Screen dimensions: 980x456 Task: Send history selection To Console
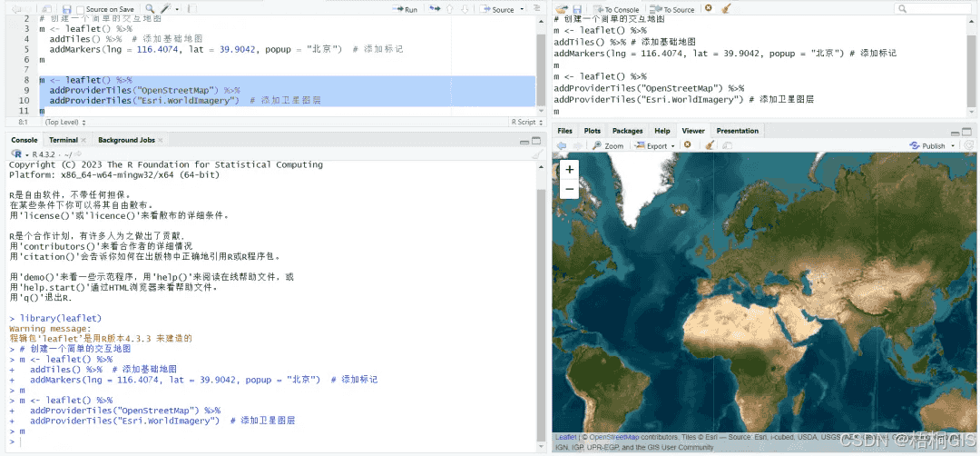point(616,9)
